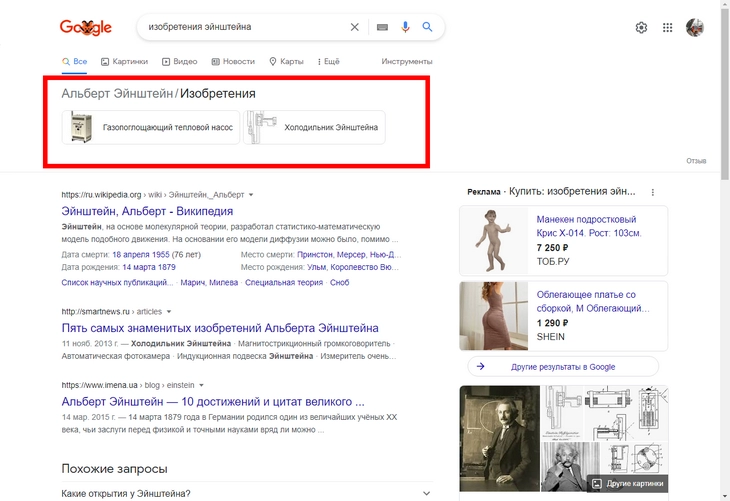Open Принстон, Мерсер place link
Viewport: 730px width, 501px height.
(349, 255)
